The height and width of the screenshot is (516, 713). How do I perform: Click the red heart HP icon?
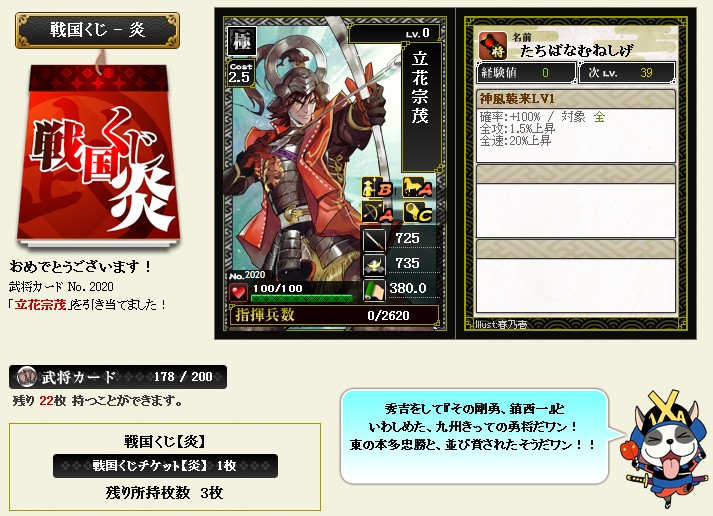tap(238, 291)
